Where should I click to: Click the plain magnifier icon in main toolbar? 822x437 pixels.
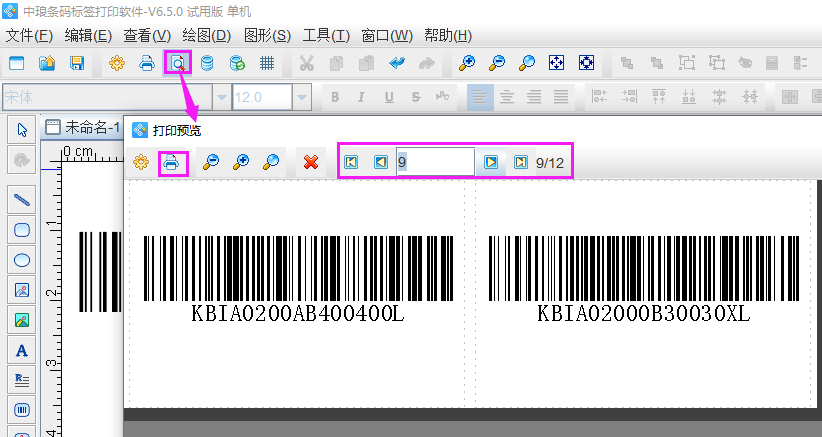coord(526,63)
